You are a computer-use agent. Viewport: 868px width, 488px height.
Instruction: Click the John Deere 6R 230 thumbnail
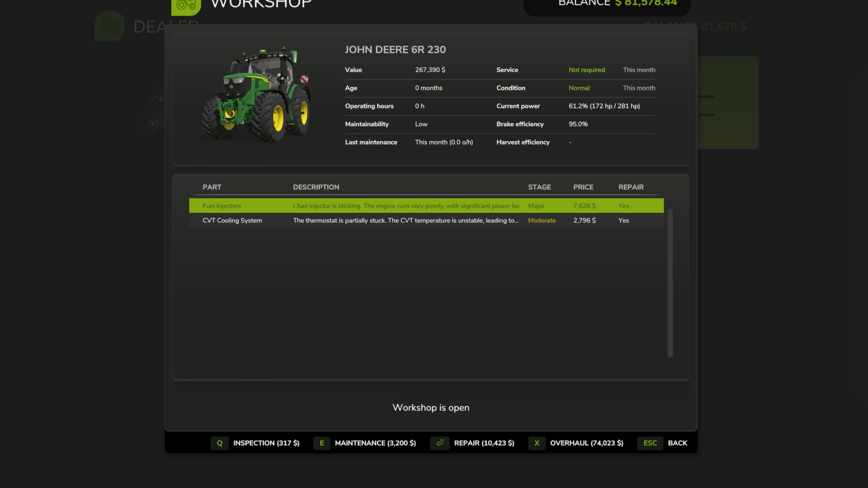coord(256,94)
